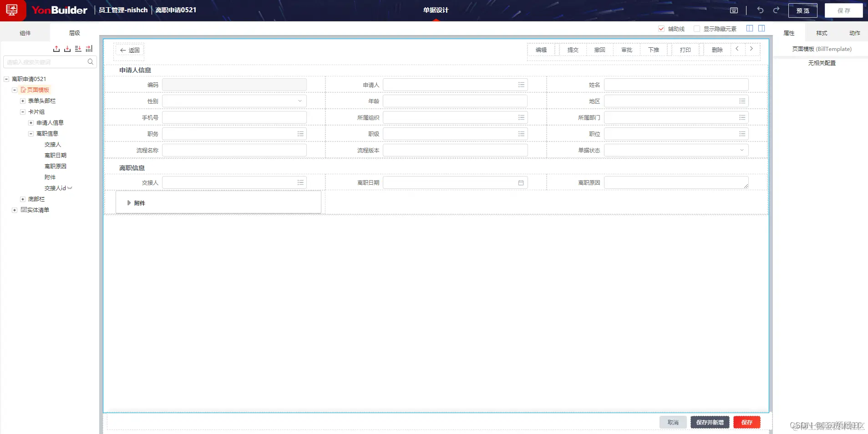Viewport: 868px width, 434px height.
Task: Open the 性别 dropdown
Action: tap(234, 101)
